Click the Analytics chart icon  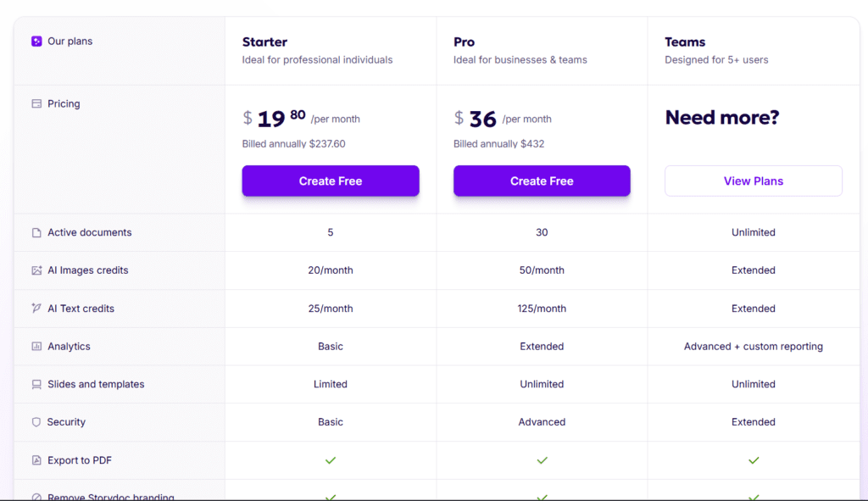pyautogui.click(x=36, y=346)
